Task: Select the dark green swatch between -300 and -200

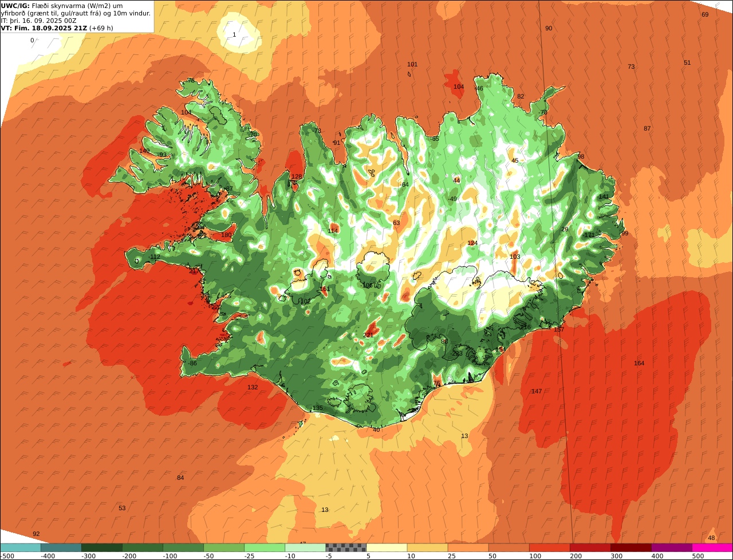Action: (102, 547)
